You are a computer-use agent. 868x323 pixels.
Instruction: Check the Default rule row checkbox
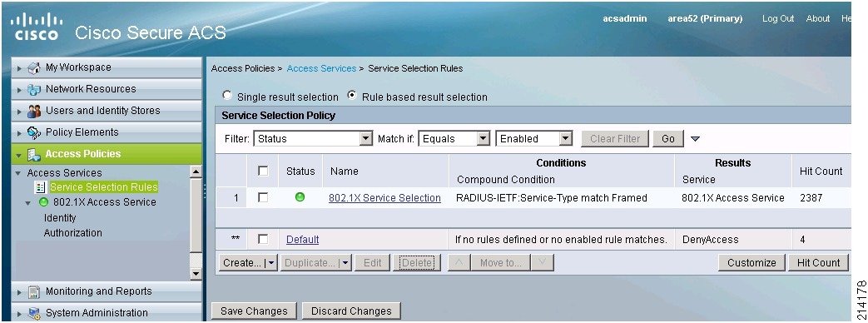263,239
